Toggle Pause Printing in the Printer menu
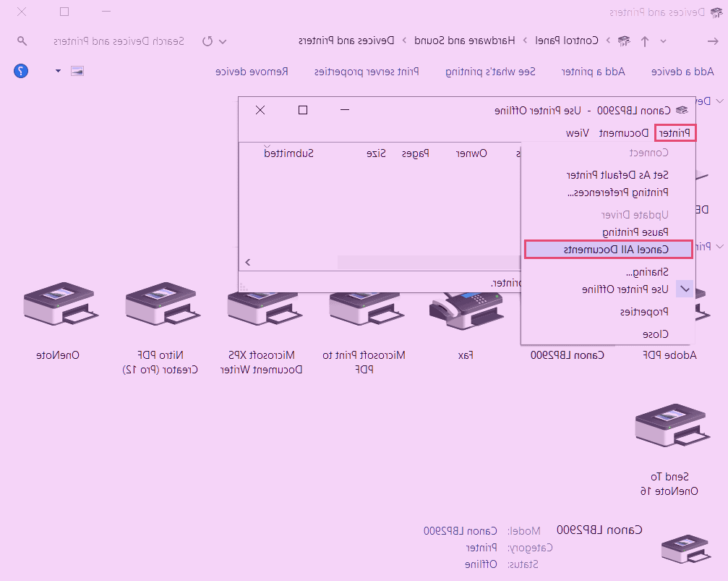The width and height of the screenshot is (728, 581). 635,232
